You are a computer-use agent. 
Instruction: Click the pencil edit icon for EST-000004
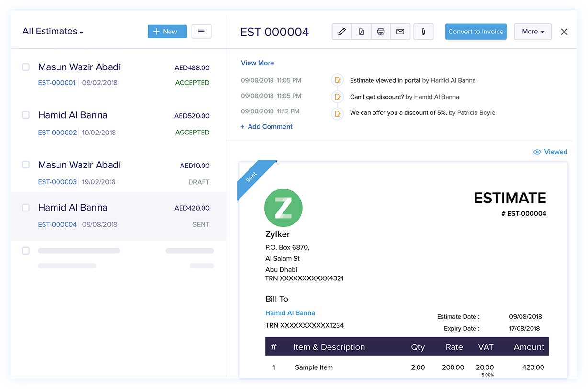click(342, 32)
